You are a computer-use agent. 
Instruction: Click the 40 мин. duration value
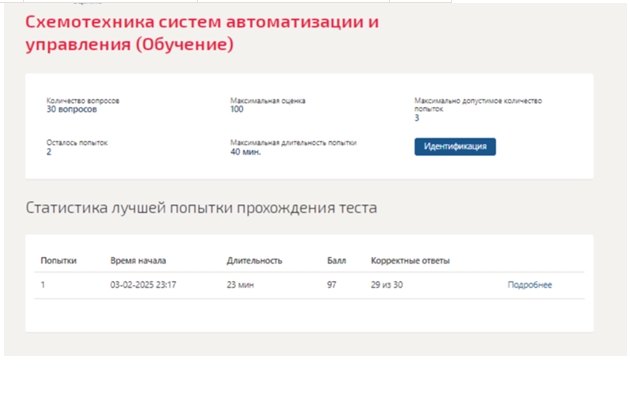245,152
